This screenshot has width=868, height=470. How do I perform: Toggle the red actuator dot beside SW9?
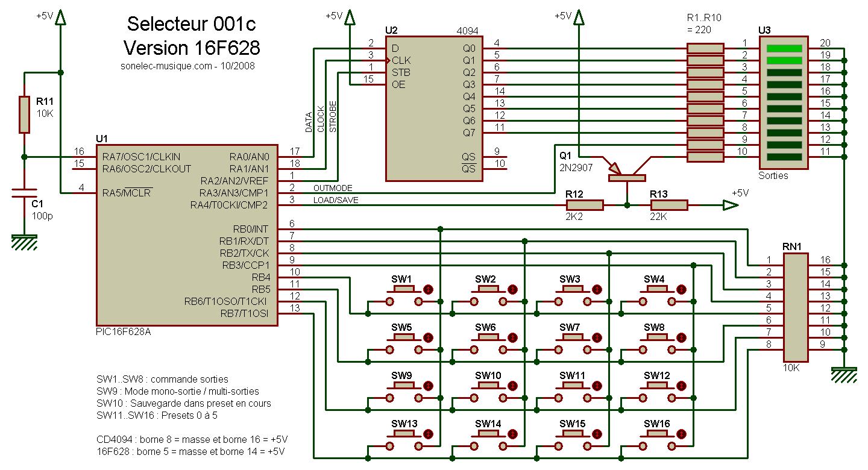tap(429, 386)
